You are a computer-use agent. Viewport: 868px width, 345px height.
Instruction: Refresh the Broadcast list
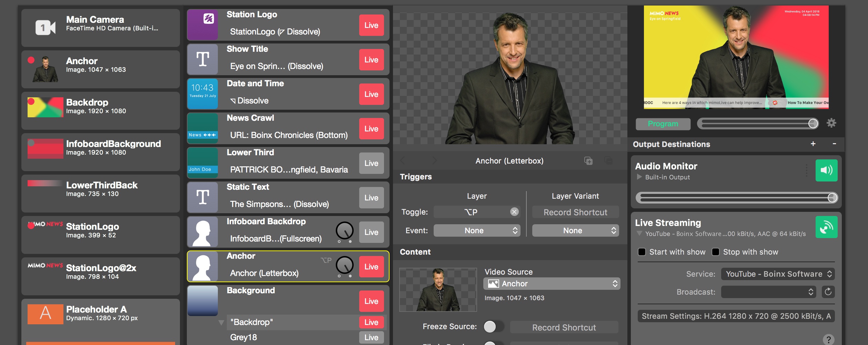point(828,292)
